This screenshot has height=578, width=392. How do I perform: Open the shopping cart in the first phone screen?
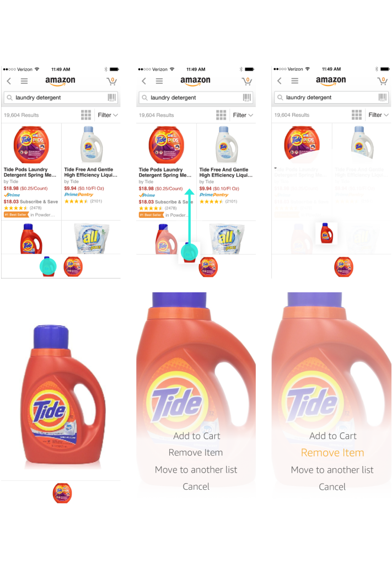111,81
